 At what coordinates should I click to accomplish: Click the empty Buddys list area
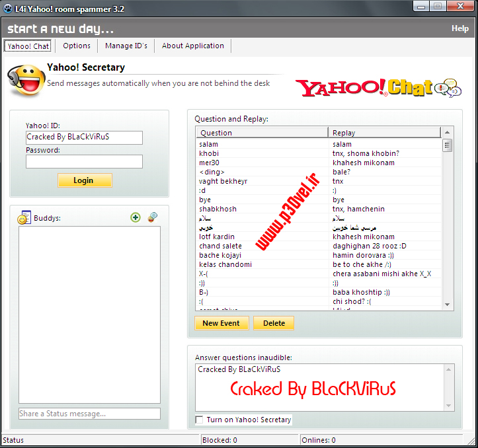coord(89,315)
